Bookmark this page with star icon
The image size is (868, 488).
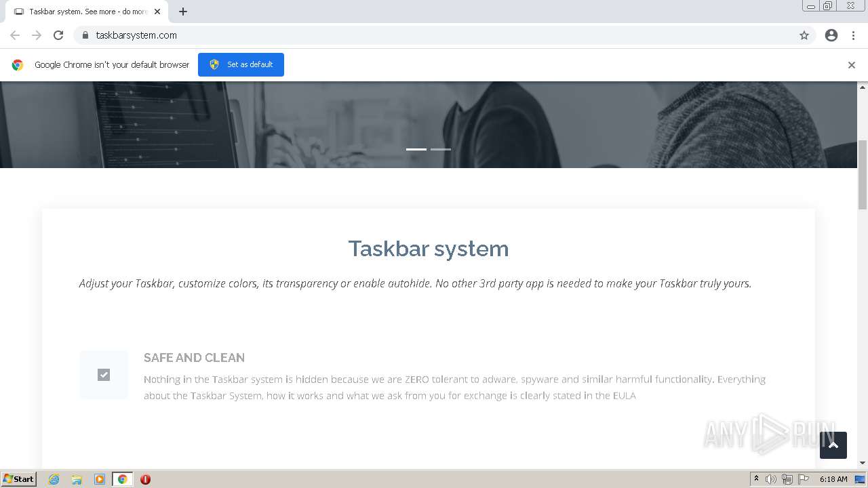804,35
